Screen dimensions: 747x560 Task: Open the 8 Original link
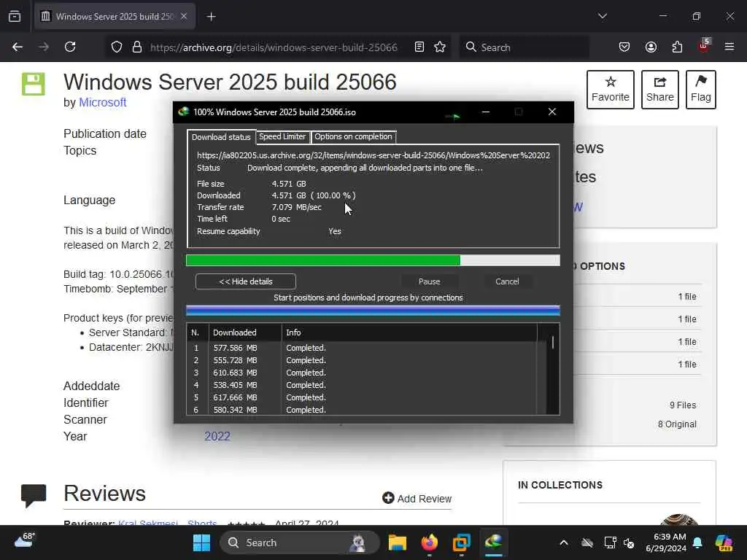[677, 424]
